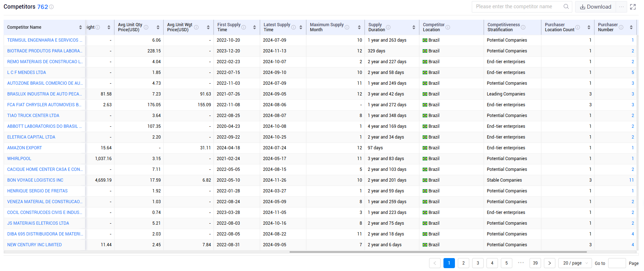
Task: Sort by Avg.Unit Qty Price(USD)
Action: [158, 27]
